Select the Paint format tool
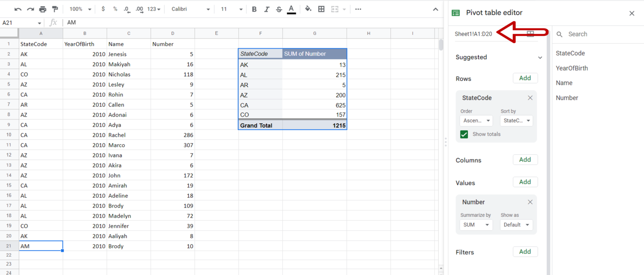 [x=55, y=8]
